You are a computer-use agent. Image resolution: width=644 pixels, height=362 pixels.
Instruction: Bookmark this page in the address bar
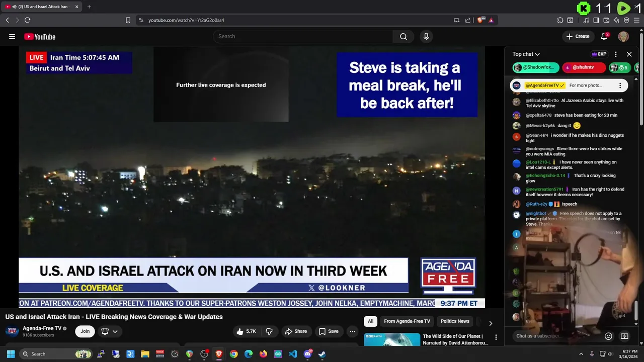pos(128,20)
